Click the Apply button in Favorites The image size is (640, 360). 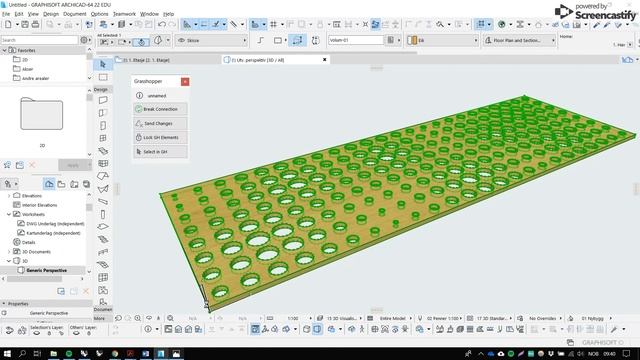coord(73,165)
